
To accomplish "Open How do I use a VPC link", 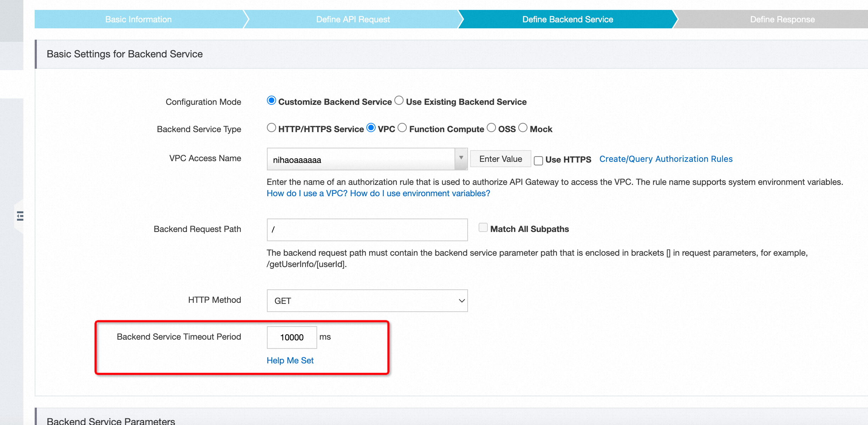I will click(x=307, y=193).
